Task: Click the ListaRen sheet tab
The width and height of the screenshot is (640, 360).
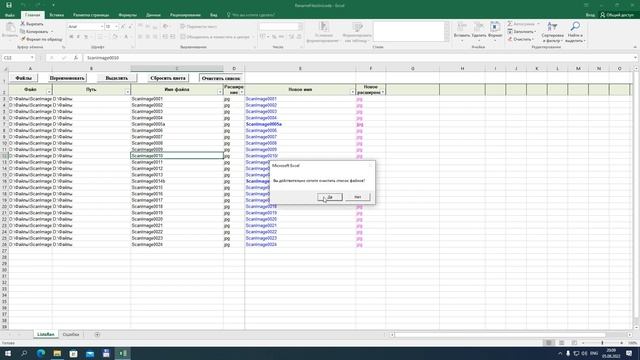Action: point(45,335)
